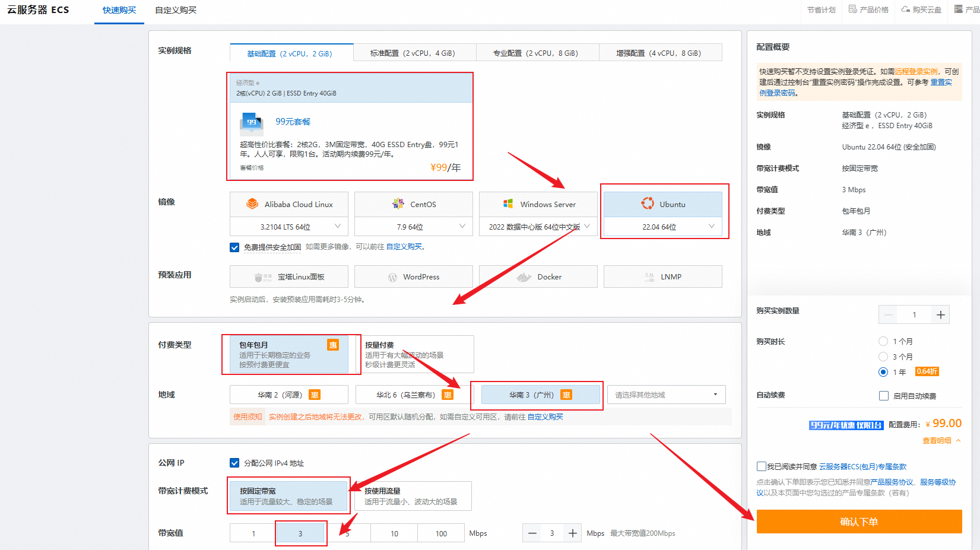Open Alibaba Cloud Linux 3.2104 LTS version dropdown
980x550 pixels.
pos(289,227)
